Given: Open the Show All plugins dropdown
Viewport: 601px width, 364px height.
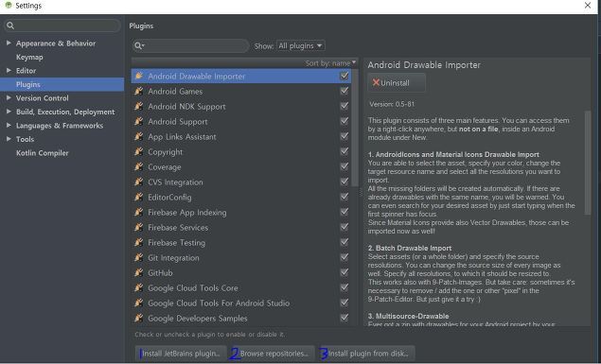Looking at the screenshot, I should [x=301, y=45].
